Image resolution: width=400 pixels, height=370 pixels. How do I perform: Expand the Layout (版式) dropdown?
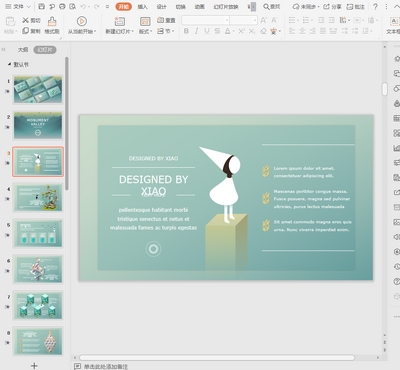[x=145, y=31]
